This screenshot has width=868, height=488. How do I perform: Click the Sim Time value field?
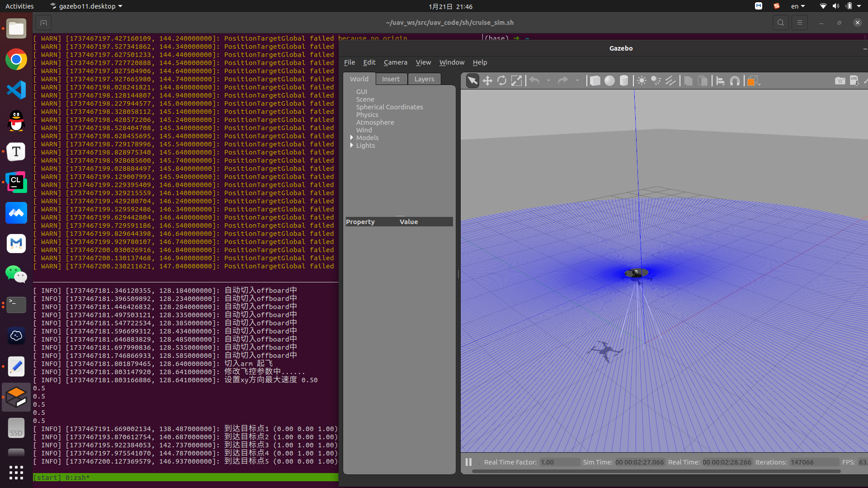[639, 462]
